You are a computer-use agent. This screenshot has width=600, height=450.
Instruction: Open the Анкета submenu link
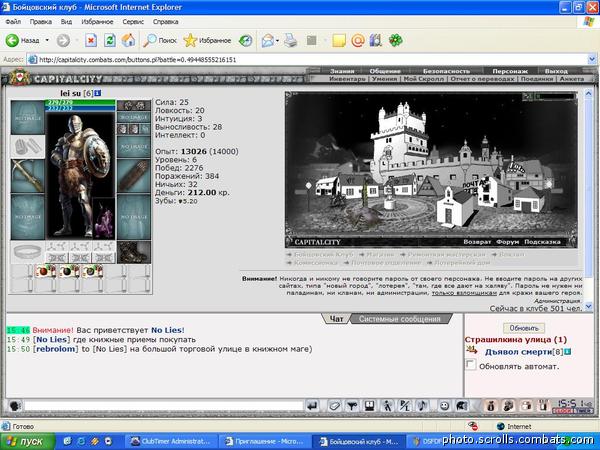(x=572, y=78)
